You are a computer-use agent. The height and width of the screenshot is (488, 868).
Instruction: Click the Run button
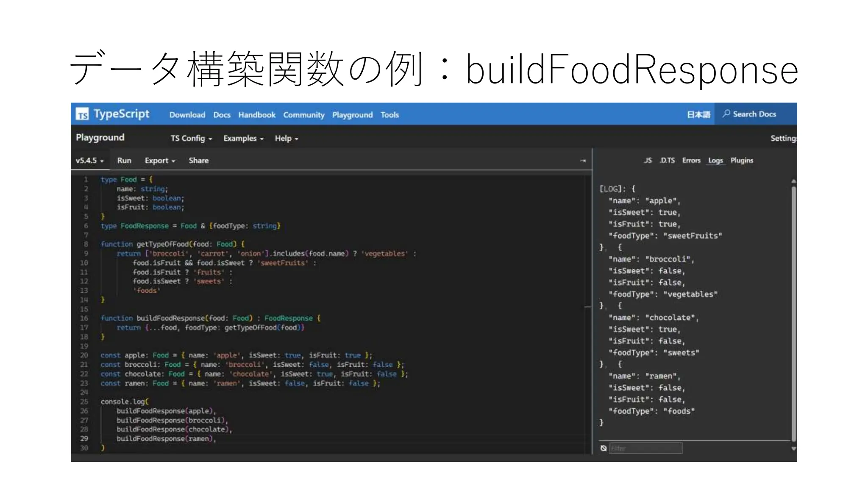(124, 161)
